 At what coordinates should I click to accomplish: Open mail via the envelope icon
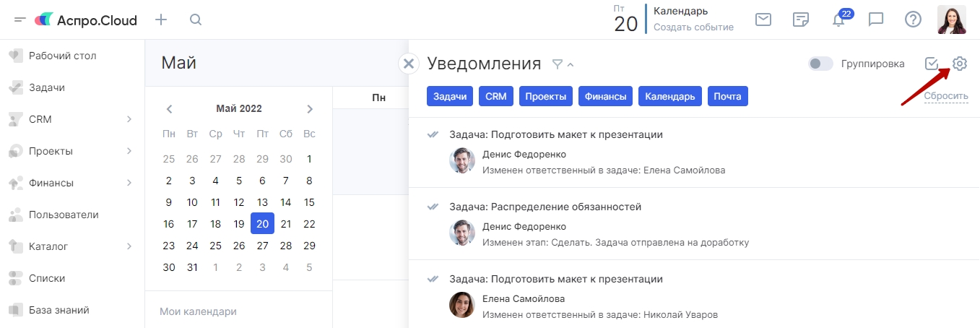click(x=763, y=20)
